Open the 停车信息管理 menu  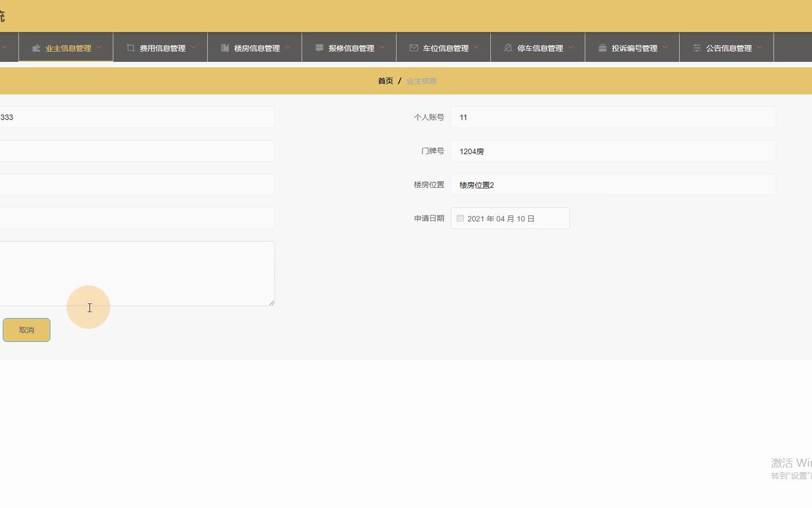[538, 48]
